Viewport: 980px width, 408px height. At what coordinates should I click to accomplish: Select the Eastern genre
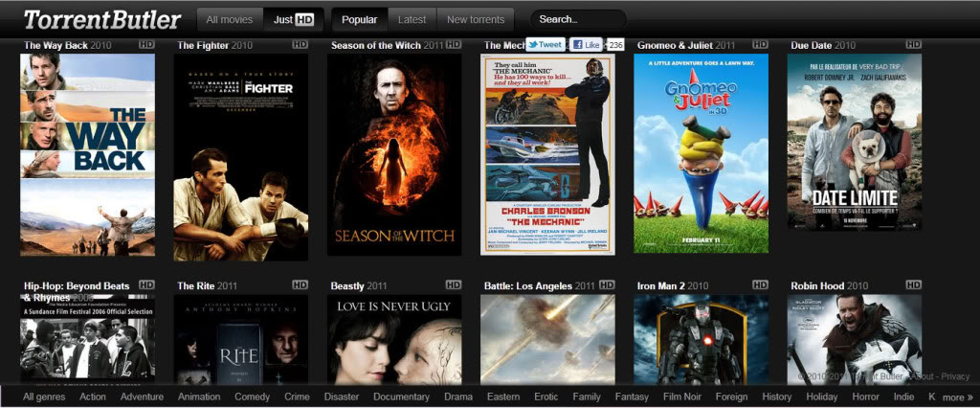click(x=503, y=397)
